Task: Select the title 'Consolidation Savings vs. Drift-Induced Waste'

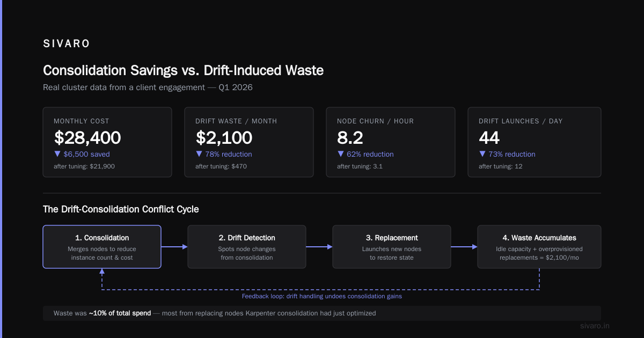Action: (183, 70)
